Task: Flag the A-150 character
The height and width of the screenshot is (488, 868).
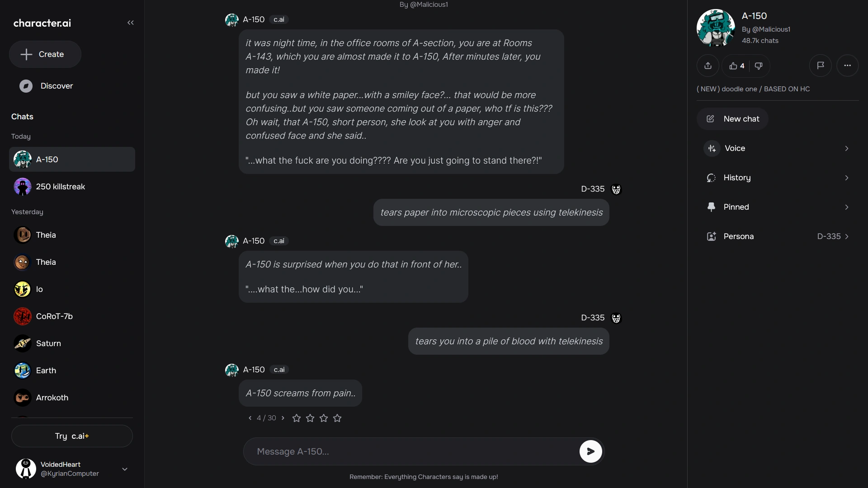Action: (820, 66)
